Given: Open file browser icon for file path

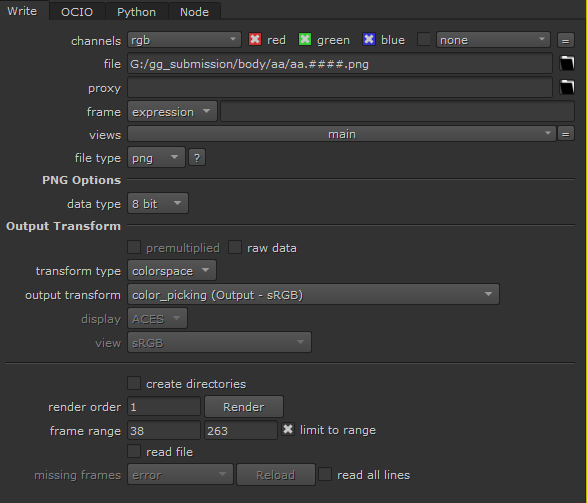Looking at the screenshot, I should [567, 63].
